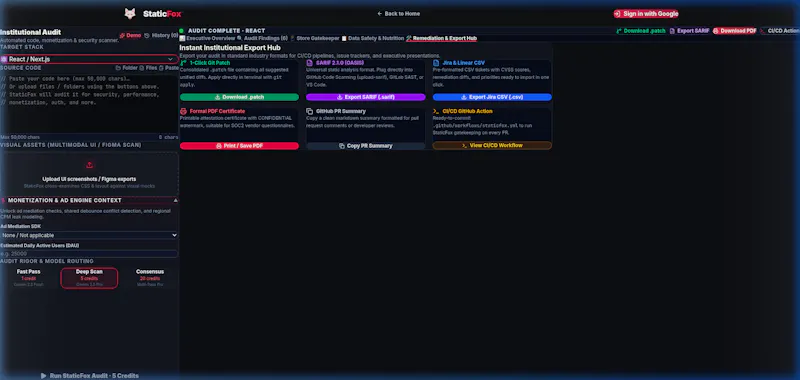The width and height of the screenshot is (800, 380).
Task: Click the red upload arrow icon in Visual Assets
Action: coord(89,165)
